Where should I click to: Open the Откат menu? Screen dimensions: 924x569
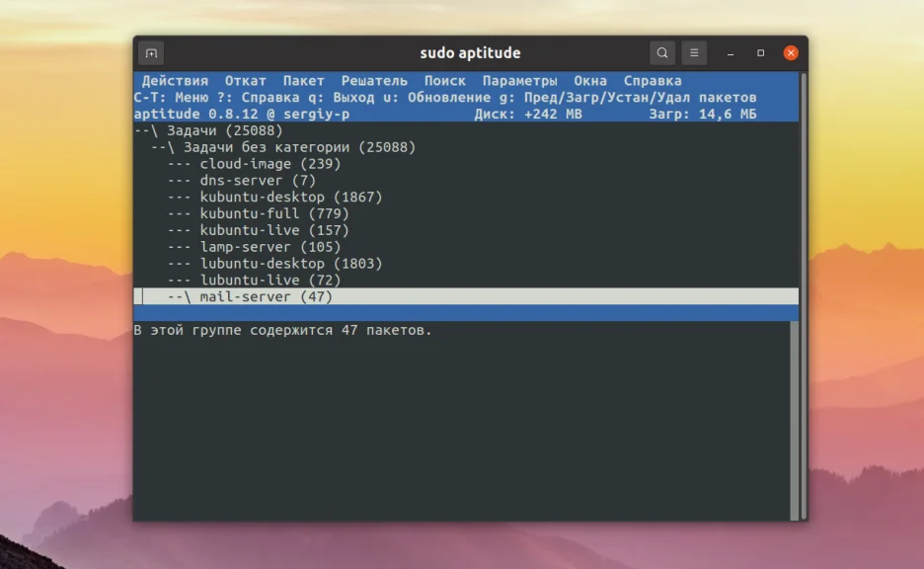click(245, 80)
